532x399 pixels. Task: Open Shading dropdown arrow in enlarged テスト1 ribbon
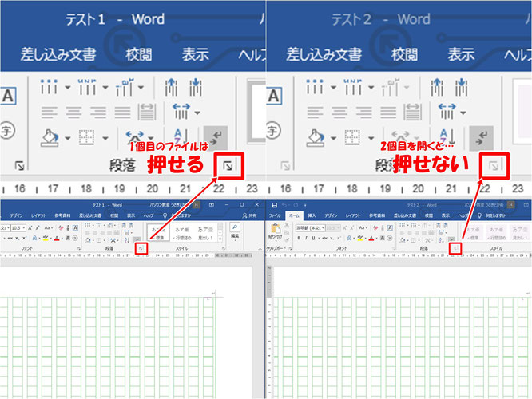[68, 138]
